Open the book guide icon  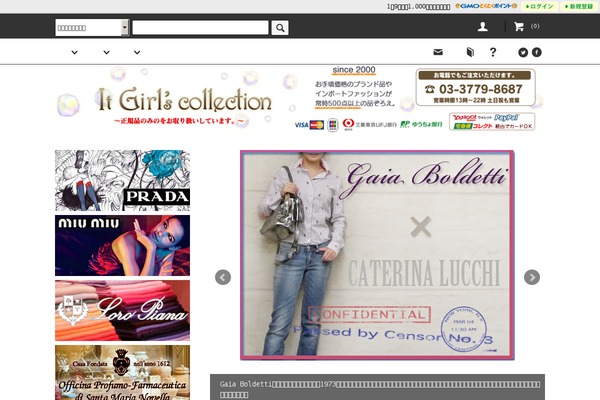[x=470, y=52]
